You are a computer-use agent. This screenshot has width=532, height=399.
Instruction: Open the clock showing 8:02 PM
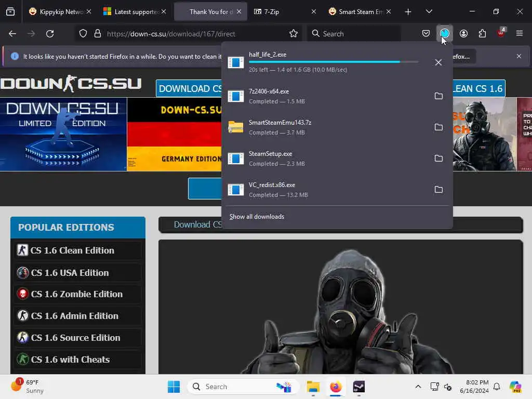[x=474, y=387]
